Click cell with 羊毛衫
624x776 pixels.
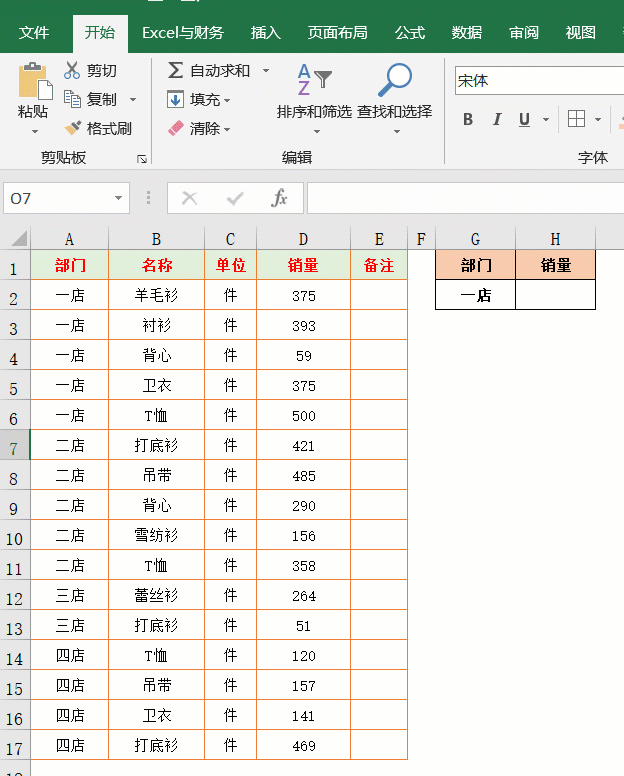coord(156,295)
